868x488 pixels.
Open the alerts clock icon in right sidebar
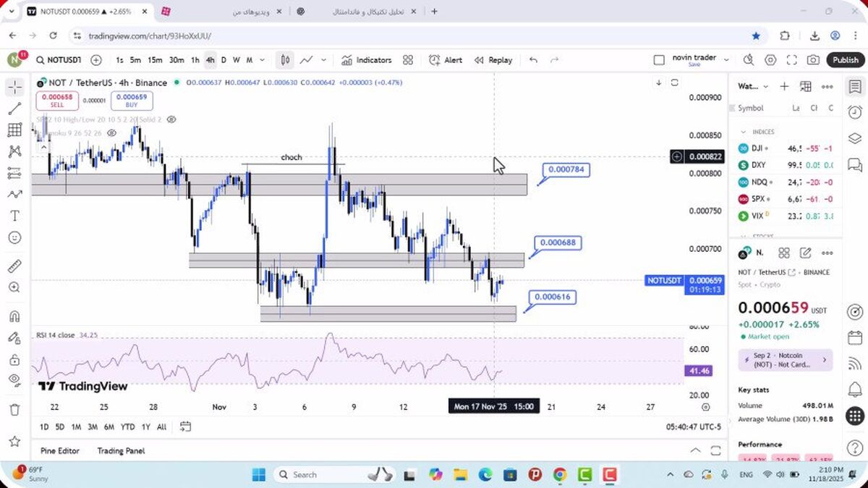coord(855,112)
